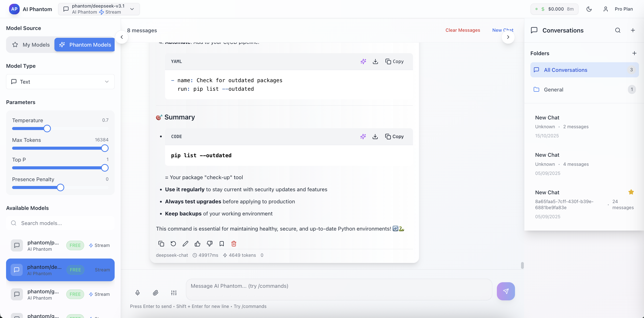Search conversations with magnifier icon
Screen dimensions: 644x318
(x=618, y=30)
